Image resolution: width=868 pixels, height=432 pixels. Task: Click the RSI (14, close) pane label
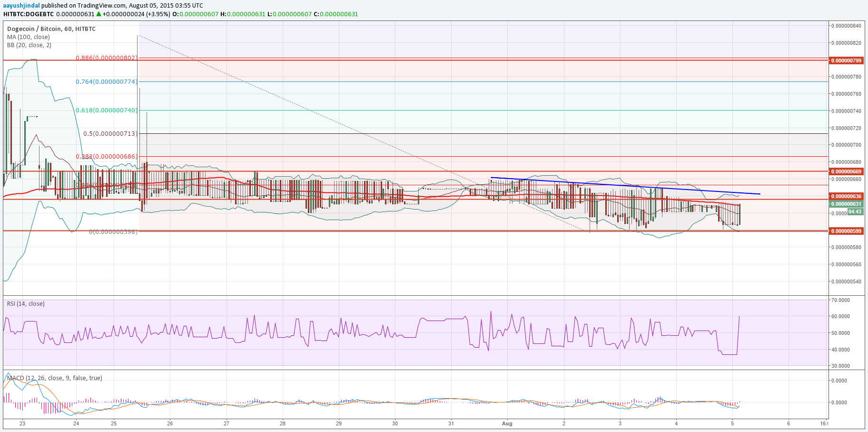(26, 304)
